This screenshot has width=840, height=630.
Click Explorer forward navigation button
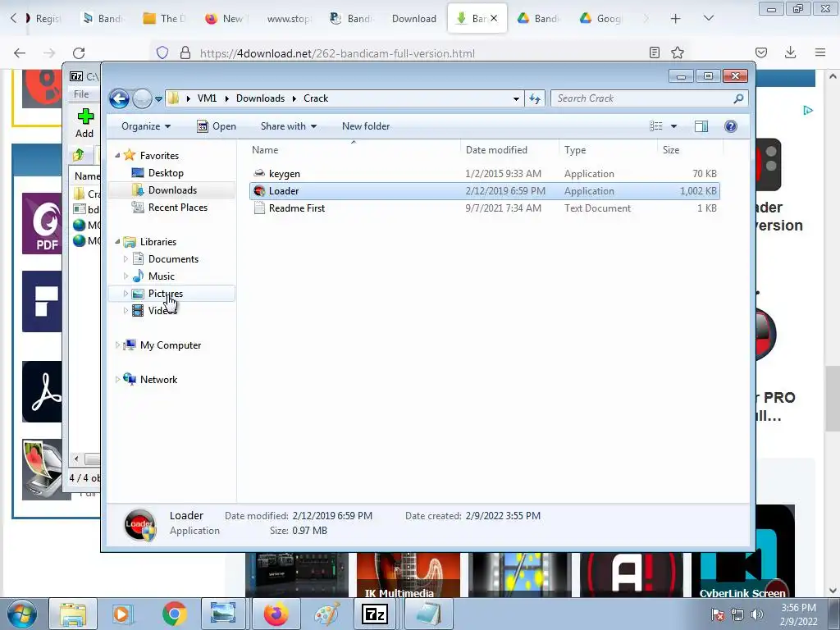click(142, 98)
